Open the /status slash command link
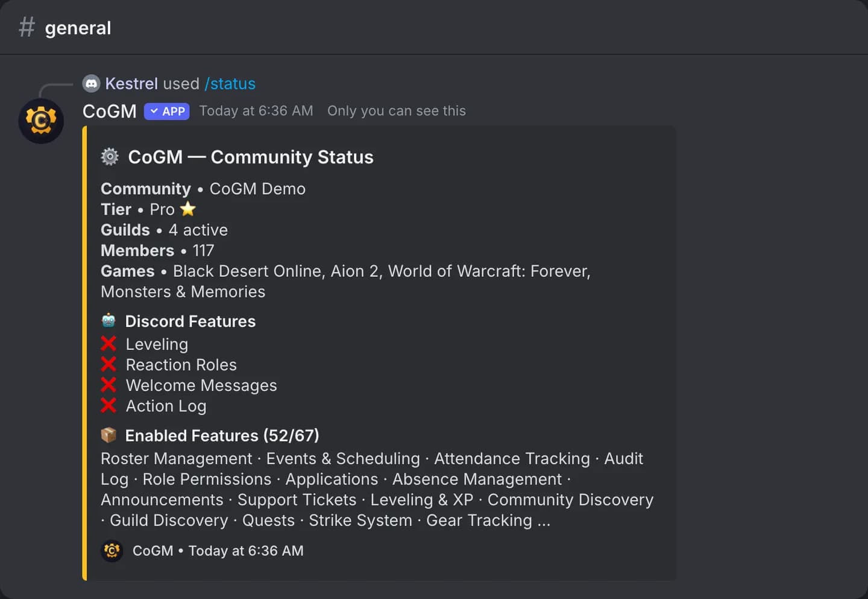Screen dimensions: 868x599 (x=230, y=84)
